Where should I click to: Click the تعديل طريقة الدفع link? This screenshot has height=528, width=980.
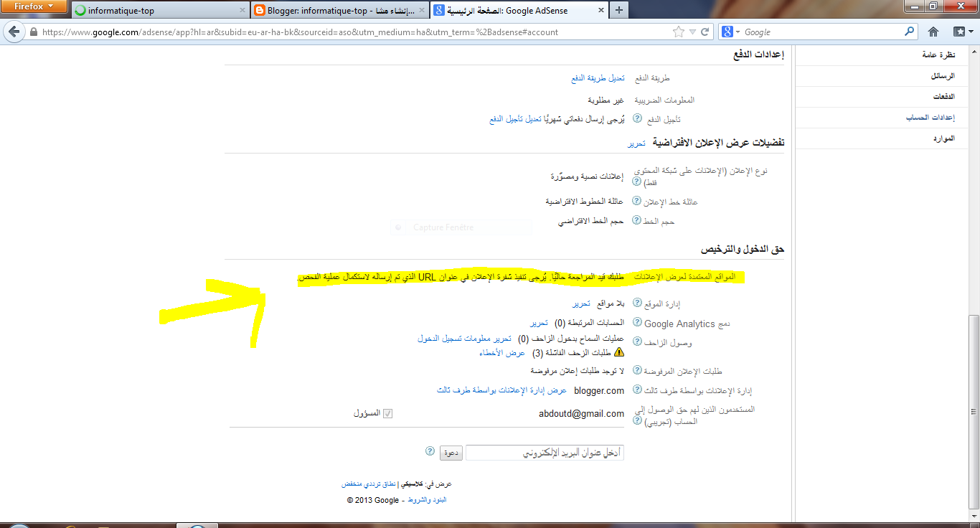tap(598, 77)
